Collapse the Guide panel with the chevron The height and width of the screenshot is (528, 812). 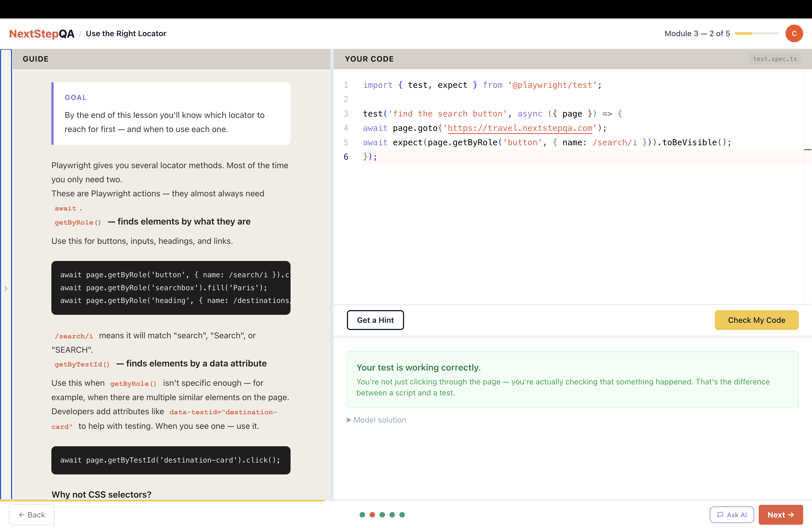click(x=6, y=288)
